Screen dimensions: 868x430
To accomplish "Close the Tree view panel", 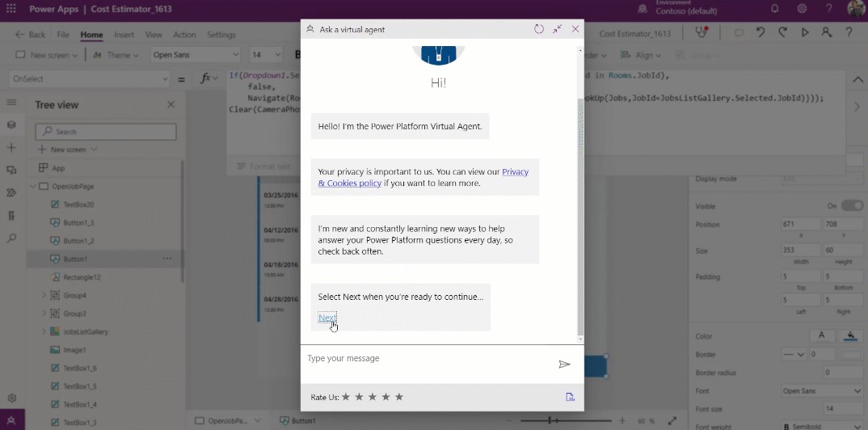I will pyautogui.click(x=171, y=104).
